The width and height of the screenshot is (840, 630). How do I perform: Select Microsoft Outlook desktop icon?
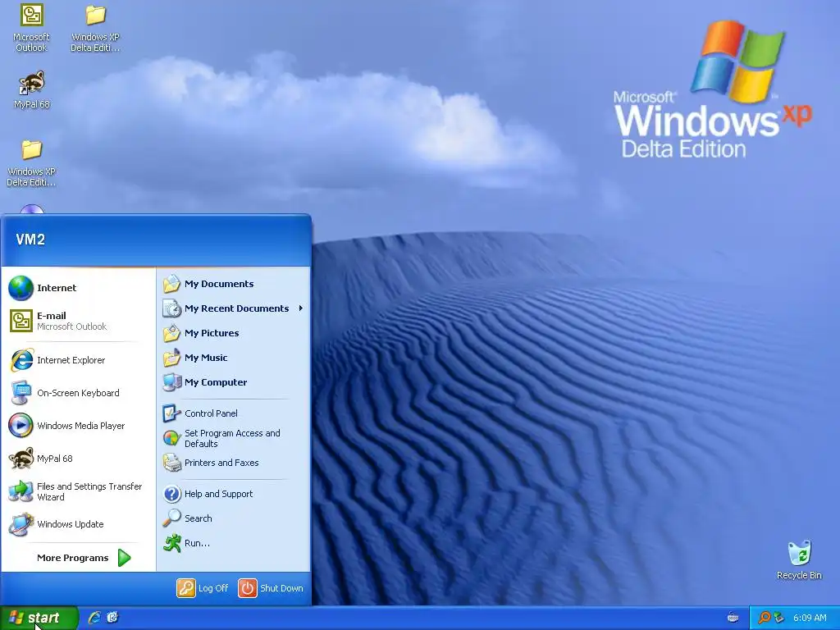[32, 28]
